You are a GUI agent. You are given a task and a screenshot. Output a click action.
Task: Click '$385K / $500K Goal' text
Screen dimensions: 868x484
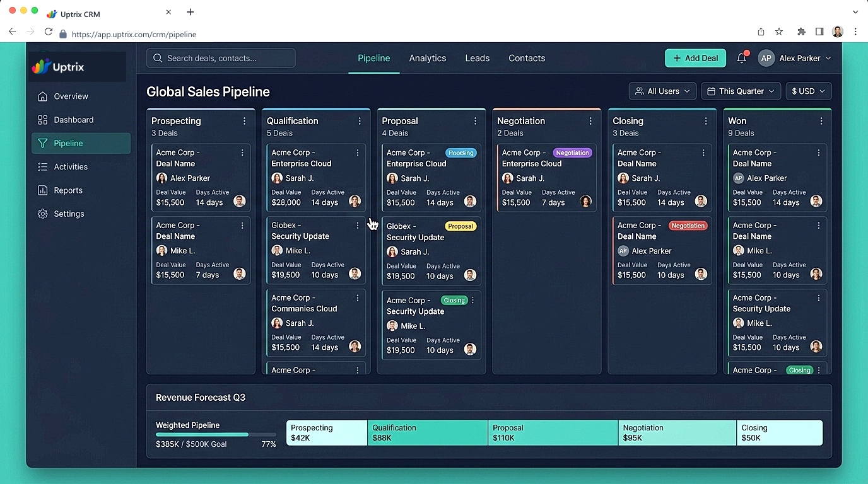pyautogui.click(x=191, y=444)
